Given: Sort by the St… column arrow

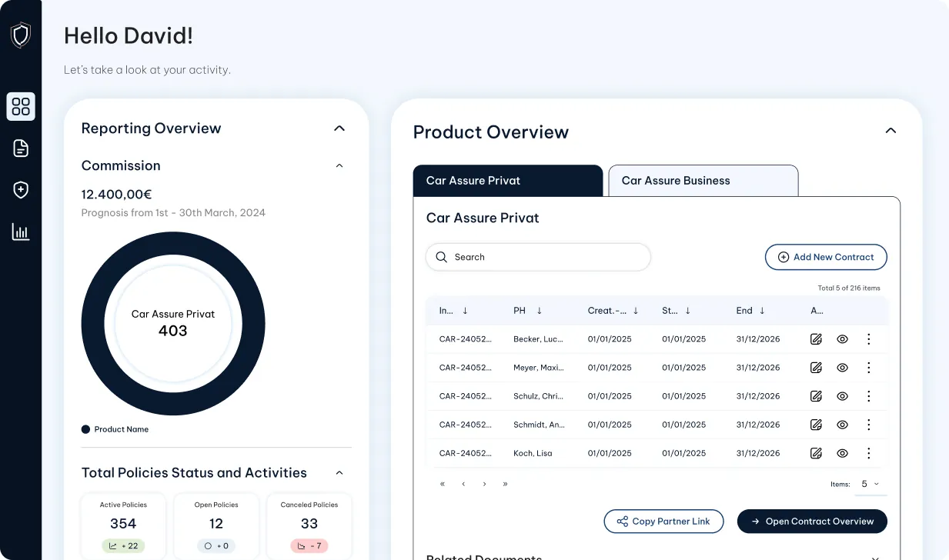Looking at the screenshot, I should coord(687,311).
